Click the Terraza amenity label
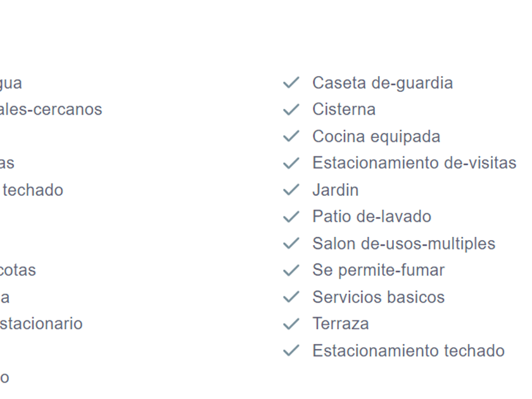Image resolution: width=532 pixels, height=399 pixels. pos(341,324)
